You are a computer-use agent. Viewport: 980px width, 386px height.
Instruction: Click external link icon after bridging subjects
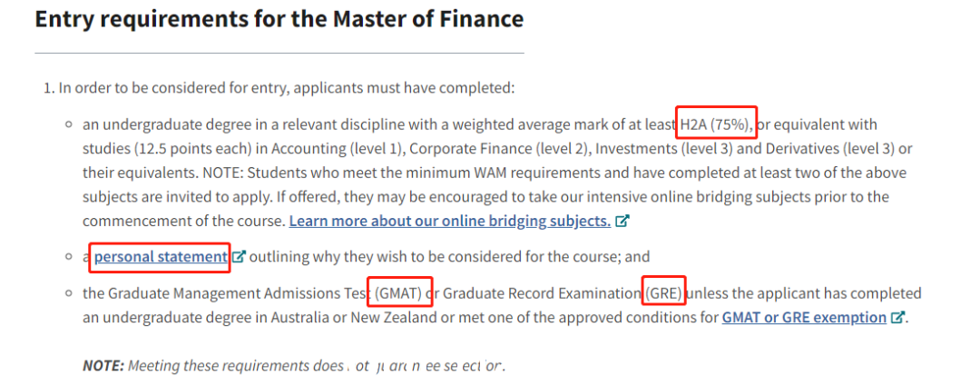click(x=622, y=221)
